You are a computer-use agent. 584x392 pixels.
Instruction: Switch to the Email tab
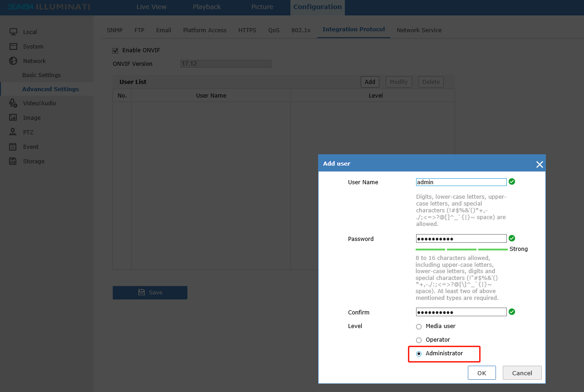(x=164, y=30)
